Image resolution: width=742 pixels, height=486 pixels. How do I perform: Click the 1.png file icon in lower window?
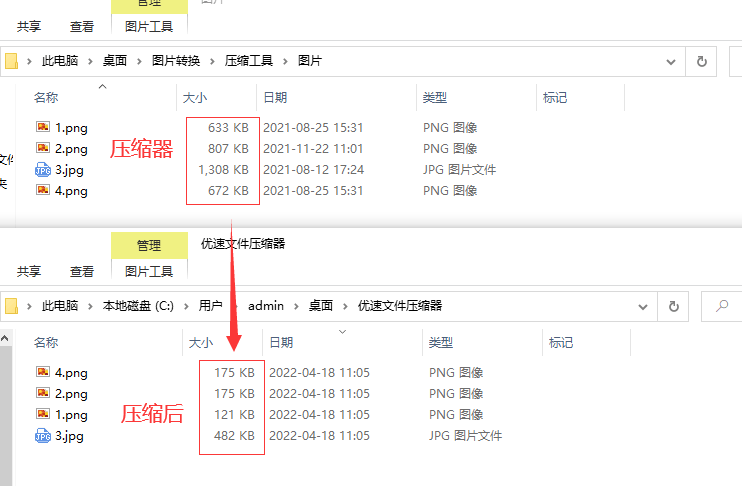(43, 414)
